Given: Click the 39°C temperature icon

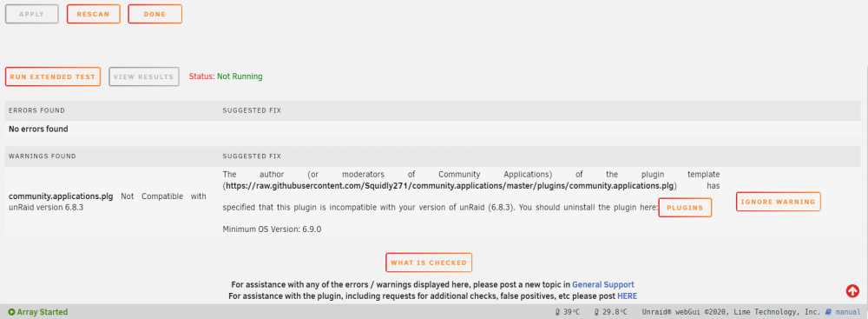Looking at the screenshot, I should pos(557,312).
